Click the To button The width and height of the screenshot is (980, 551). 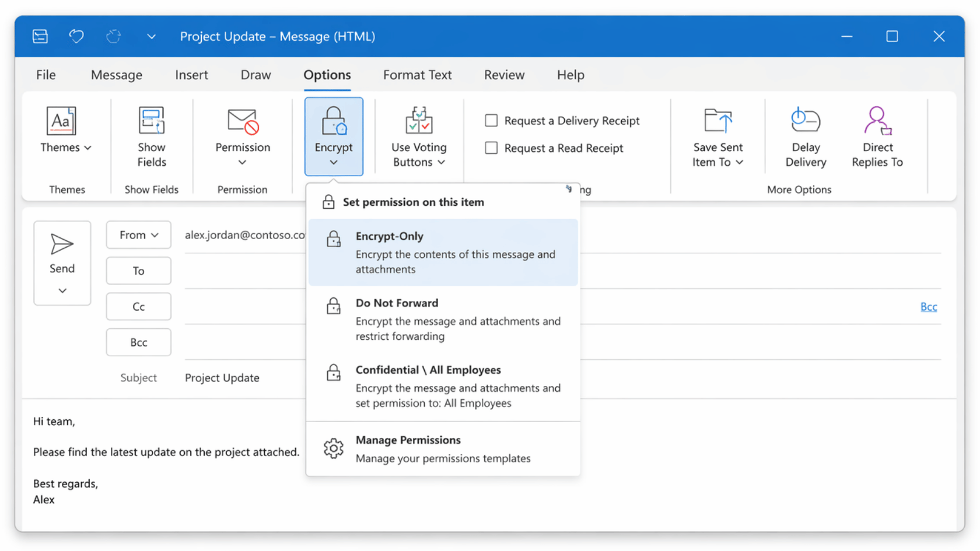[139, 271]
